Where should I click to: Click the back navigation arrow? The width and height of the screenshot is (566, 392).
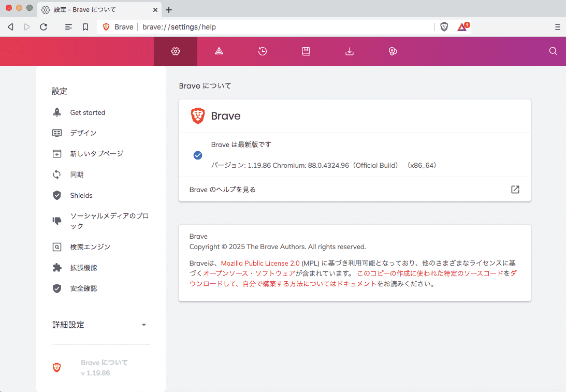tap(11, 27)
